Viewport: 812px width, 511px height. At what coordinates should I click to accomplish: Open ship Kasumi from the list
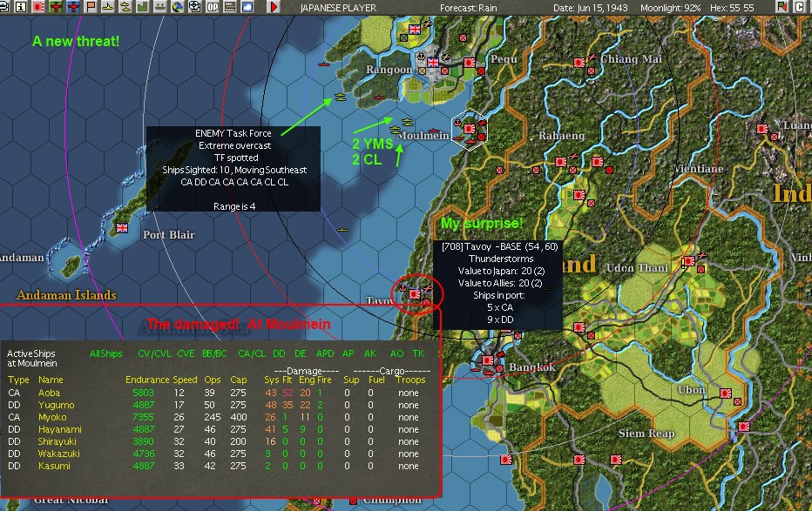54,466
